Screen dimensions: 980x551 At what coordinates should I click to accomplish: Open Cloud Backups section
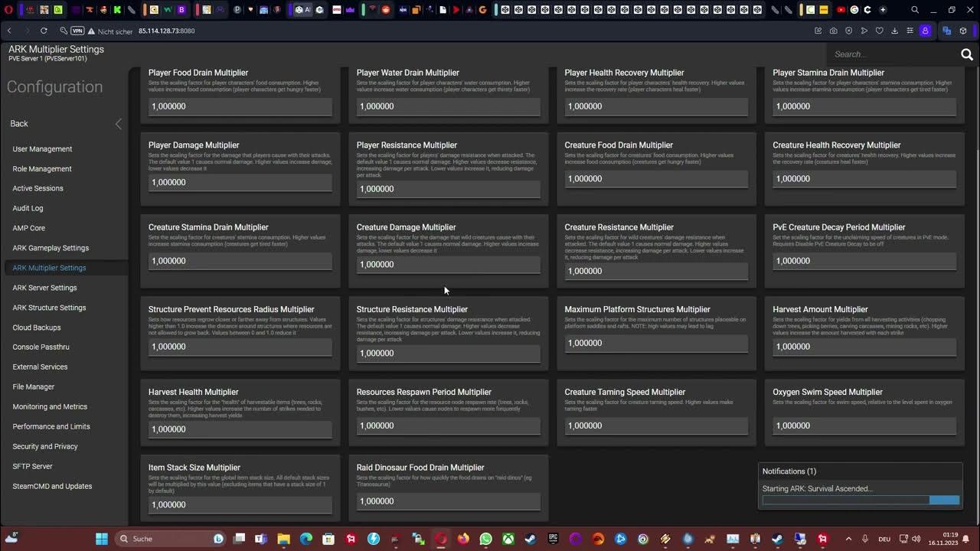pyautogui.click(x=37, y=328)
